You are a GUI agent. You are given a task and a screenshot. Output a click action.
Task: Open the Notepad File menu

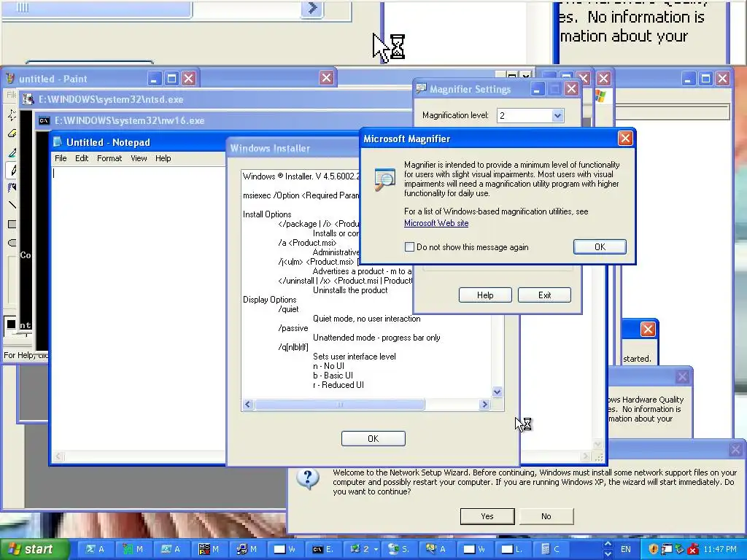(61, 158)
